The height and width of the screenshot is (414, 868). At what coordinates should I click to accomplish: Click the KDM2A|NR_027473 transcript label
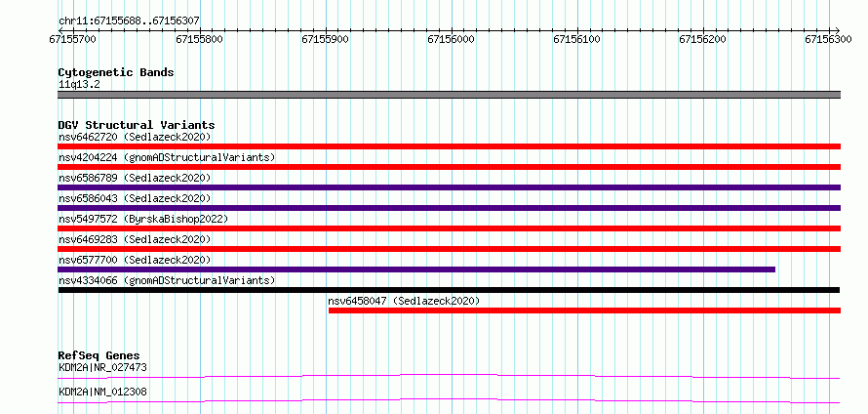pyautogui.click(x=102, y=367)
